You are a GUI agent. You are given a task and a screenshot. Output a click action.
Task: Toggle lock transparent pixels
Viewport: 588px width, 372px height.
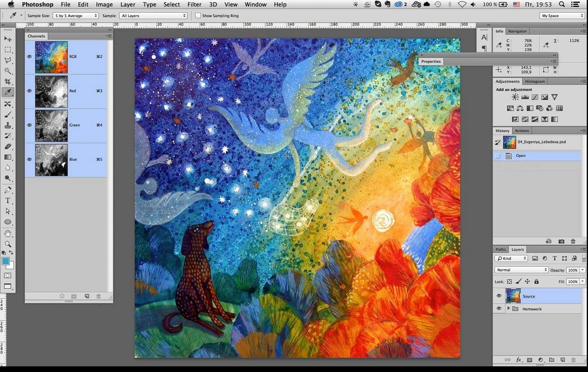510,281
